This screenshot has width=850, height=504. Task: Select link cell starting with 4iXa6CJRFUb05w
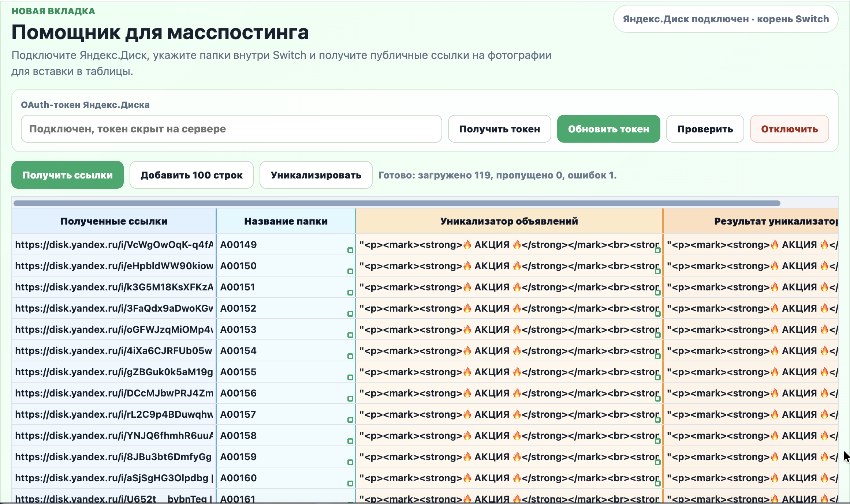click(x=114, y=350)
